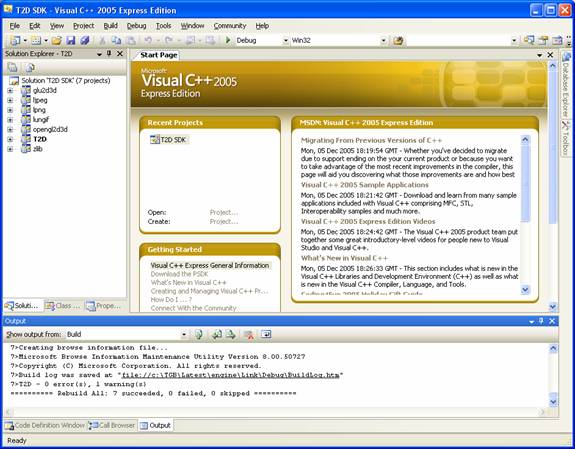The image size is (575, 449).
Task: Close the Solution Explorer panel
Action: [x=120, y=54]
